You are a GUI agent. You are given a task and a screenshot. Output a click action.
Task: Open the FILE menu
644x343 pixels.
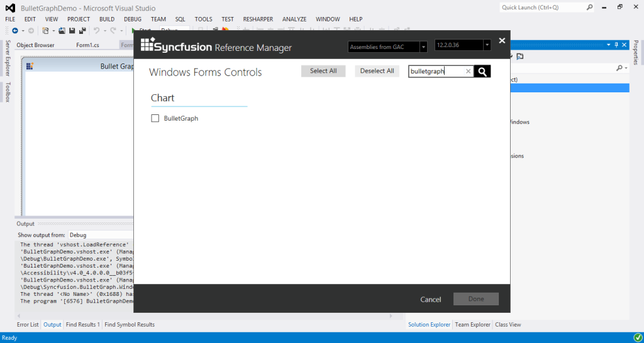(x=10, y=19)
